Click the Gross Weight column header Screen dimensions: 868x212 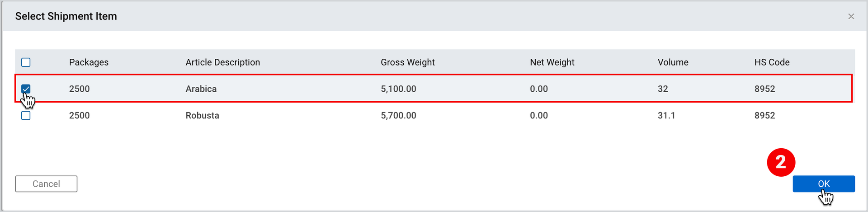click(407, 62)
